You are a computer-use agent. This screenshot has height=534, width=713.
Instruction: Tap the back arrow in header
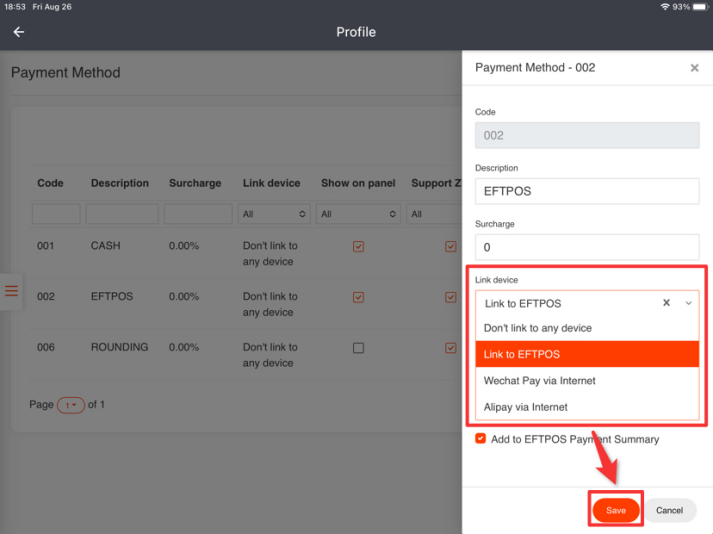[x=18, y=32]
